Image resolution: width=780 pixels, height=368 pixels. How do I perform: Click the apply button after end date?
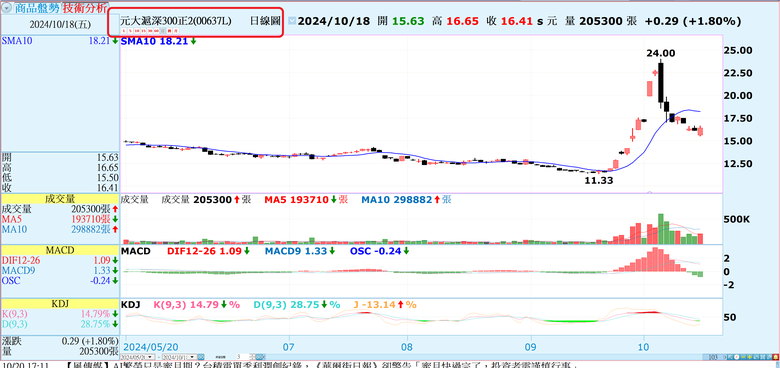(x=200, y=357)
